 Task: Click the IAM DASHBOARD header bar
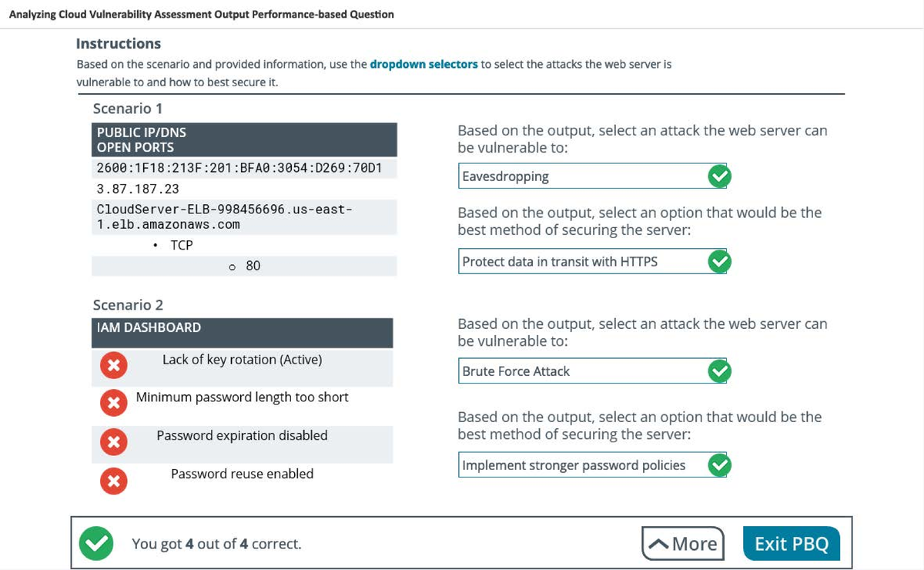point(242,332)
